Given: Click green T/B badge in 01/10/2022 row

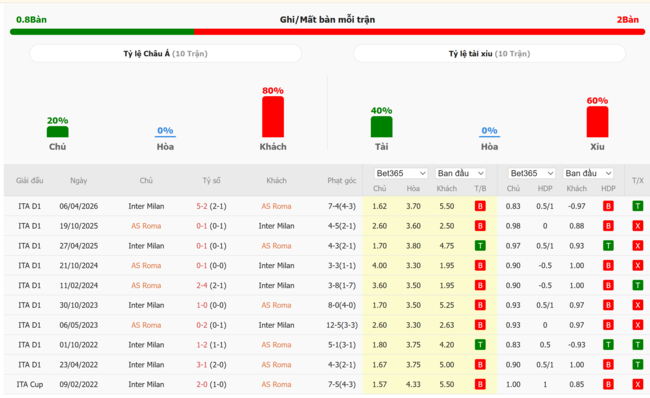Looking at the screenshot, I should [480, 345].
